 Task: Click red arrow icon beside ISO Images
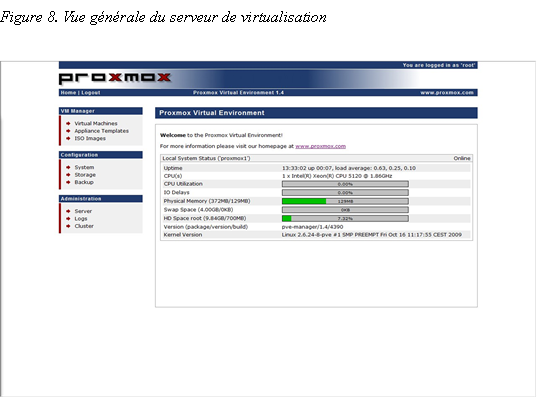click(68, 138)
